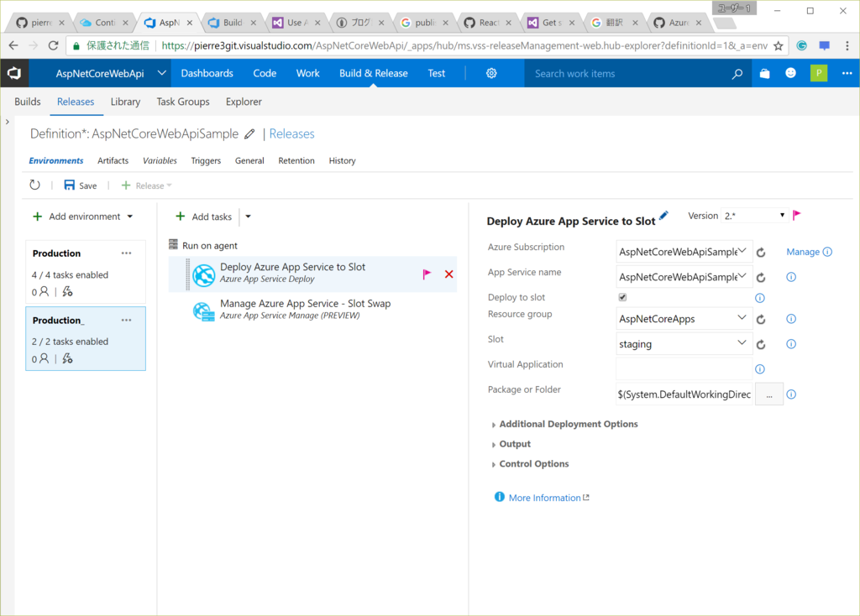Show info for Deploy to slot option
860x616 pixels.
tap(759, 298)
